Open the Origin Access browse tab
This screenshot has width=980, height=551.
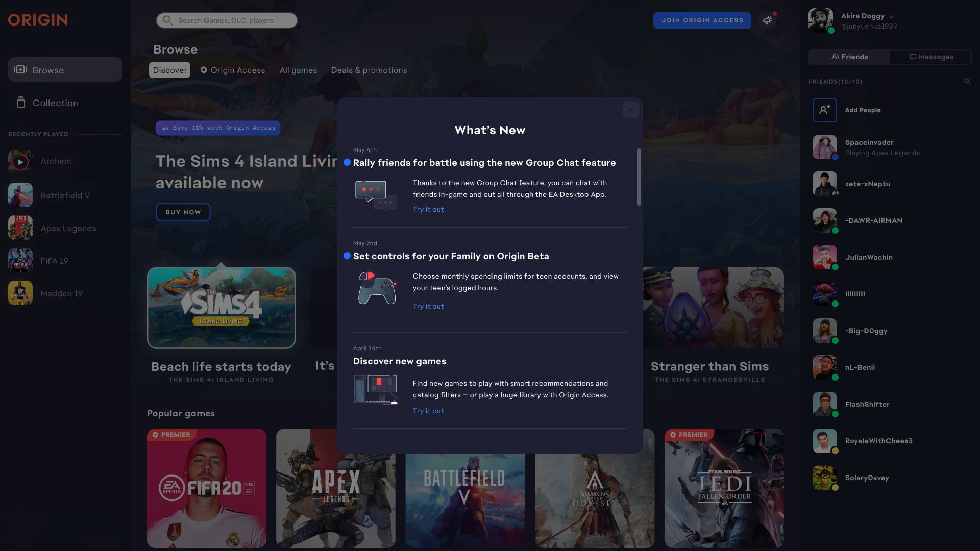[x=233, y=70]
